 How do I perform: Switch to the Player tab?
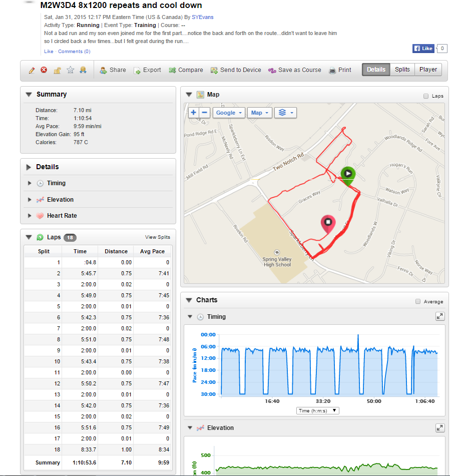tap(428, 70)
